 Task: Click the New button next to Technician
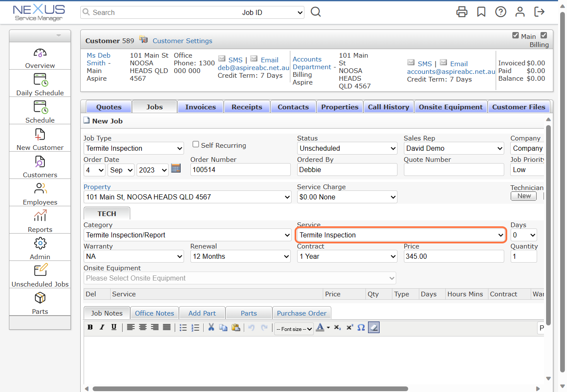[523, 196]
